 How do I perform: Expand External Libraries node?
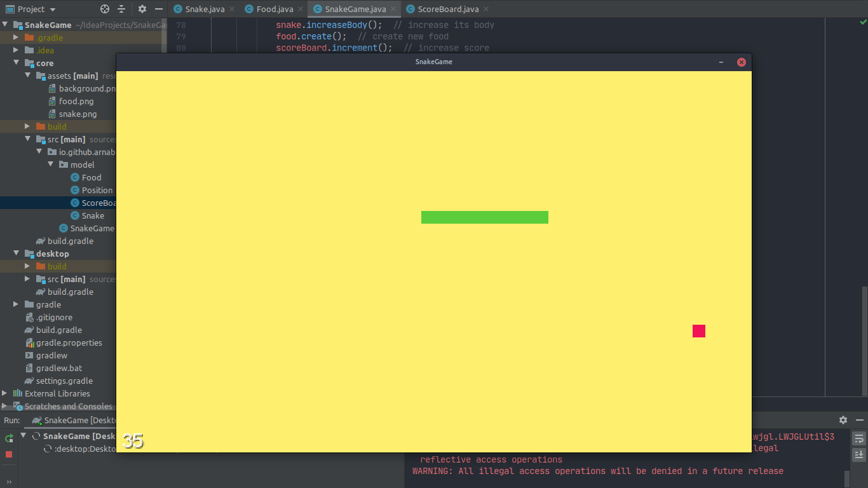[5, 393]
